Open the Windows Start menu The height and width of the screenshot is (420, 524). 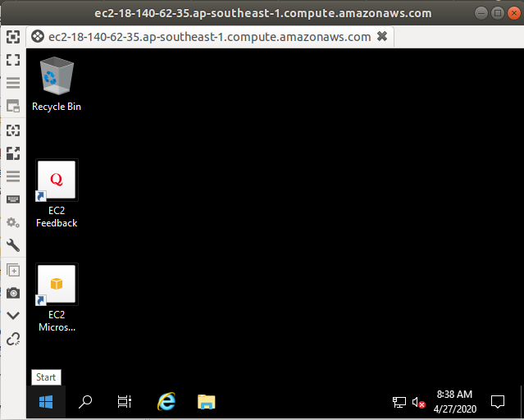46,402
